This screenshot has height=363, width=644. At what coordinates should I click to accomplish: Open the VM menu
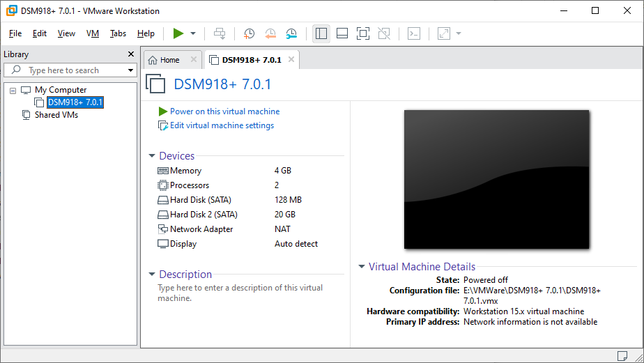[93, 33]
